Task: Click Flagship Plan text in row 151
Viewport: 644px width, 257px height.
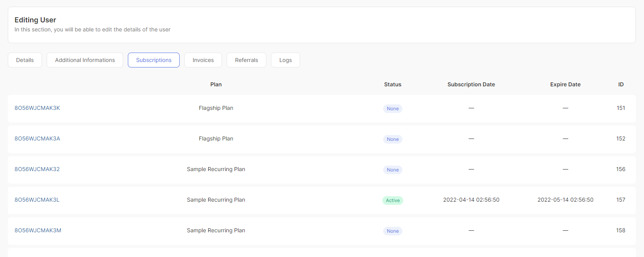Action: [216, 108]
